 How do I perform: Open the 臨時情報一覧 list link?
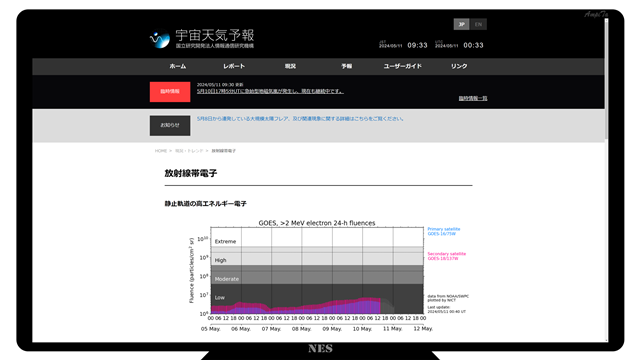[473, 98]
